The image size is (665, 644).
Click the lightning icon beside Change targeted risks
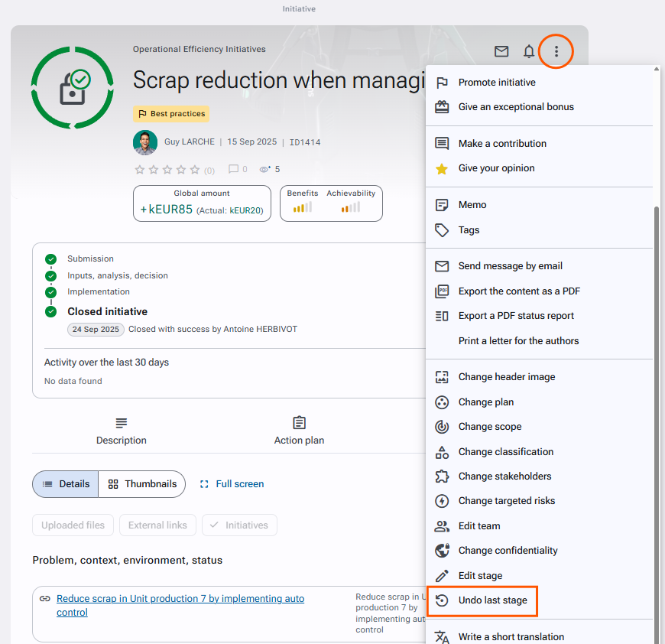pos(442,501)
